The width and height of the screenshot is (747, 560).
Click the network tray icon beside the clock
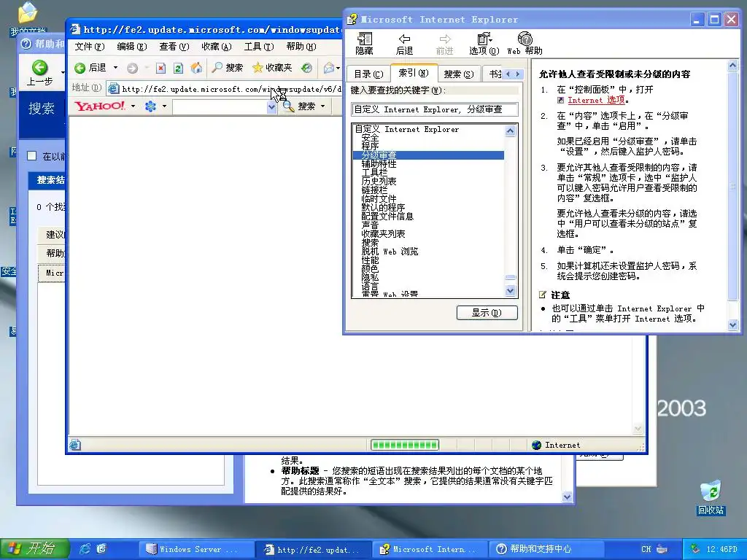point(695,549)
